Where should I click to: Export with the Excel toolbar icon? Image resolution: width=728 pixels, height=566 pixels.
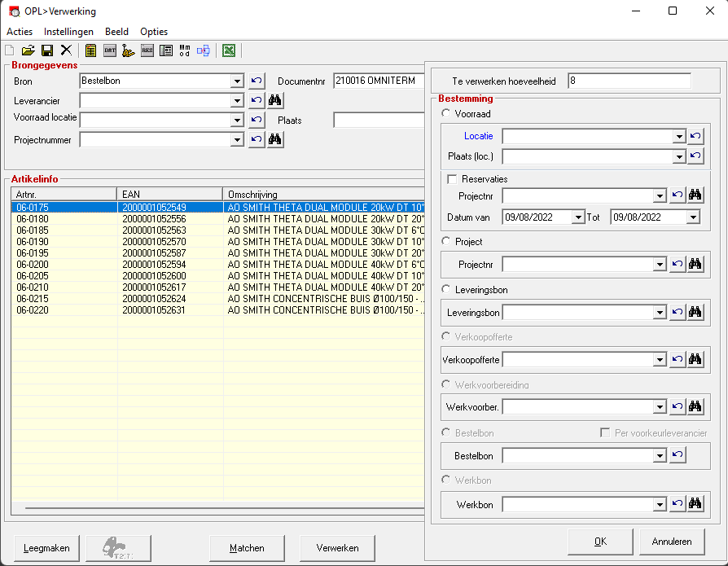tap(229, 50)
